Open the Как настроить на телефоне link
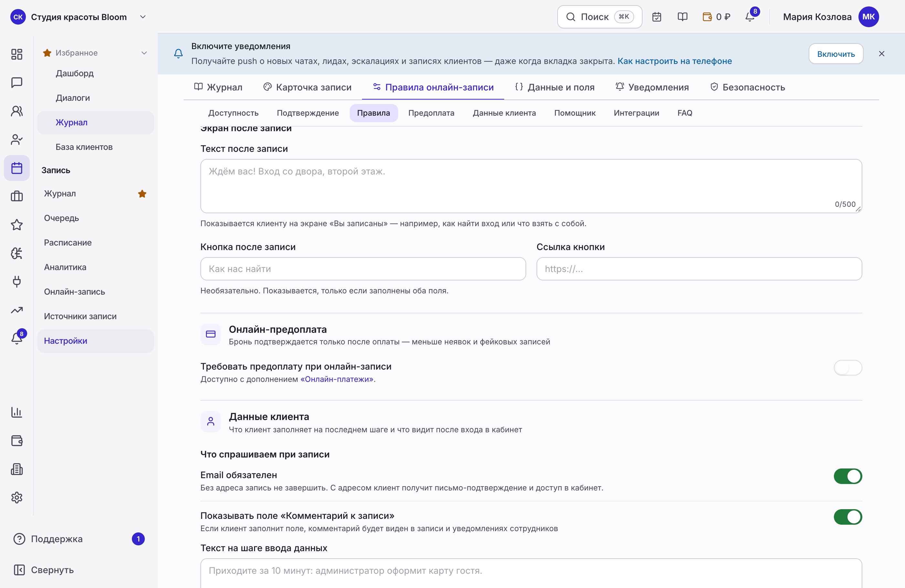The width and height of the screenshot is (905, 588). tap(675, 61)
